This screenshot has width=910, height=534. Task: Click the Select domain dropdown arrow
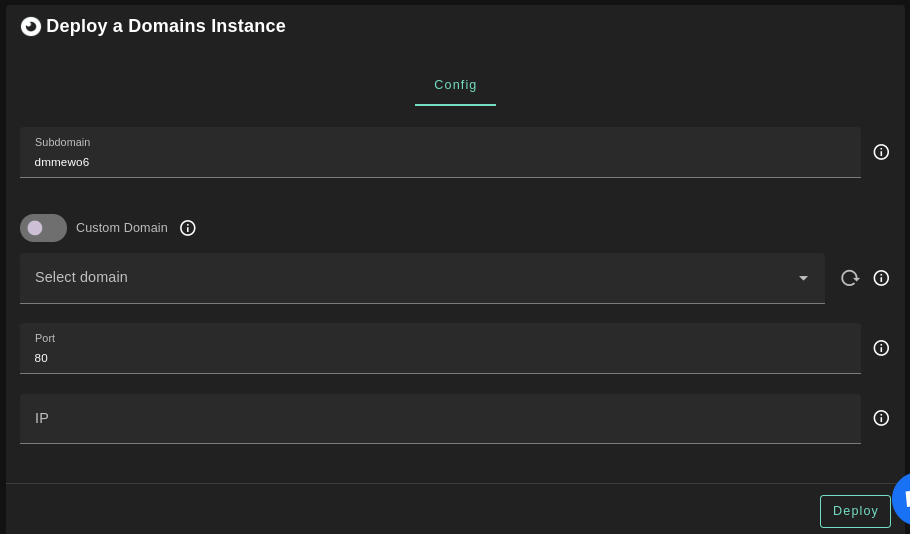pos(803,278)
